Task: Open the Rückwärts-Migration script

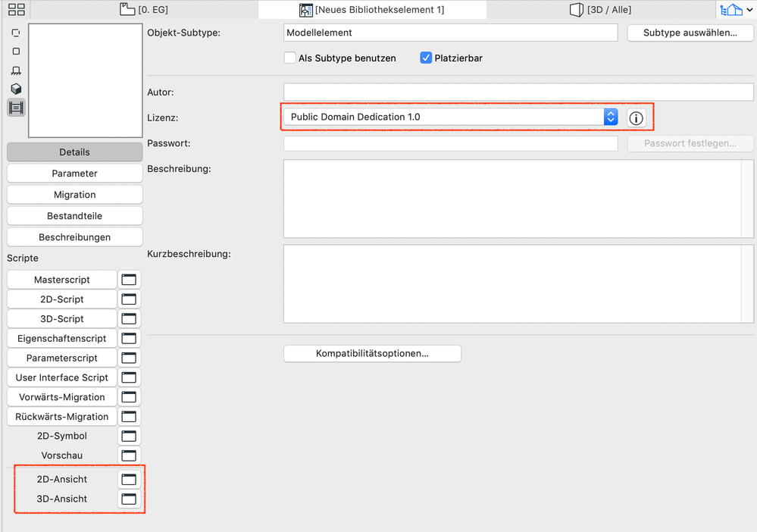Action: [x=62, y=417]
